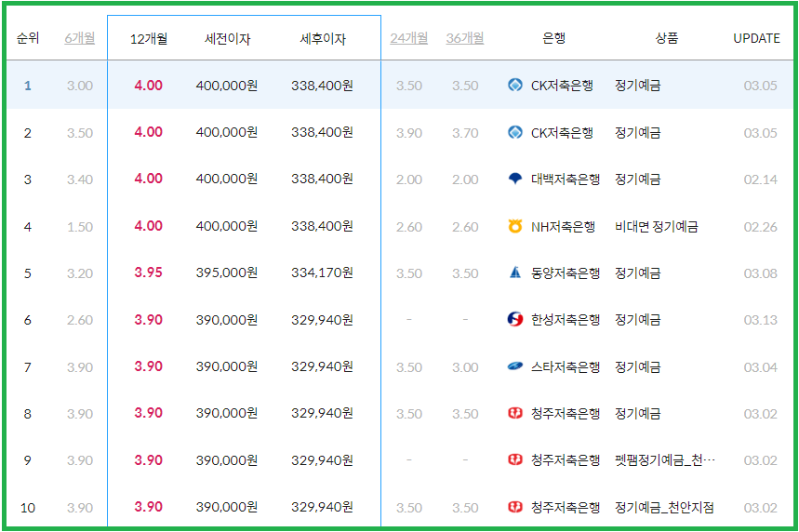
Task: Click the 02.14 update date
Action: pos(760,180)
